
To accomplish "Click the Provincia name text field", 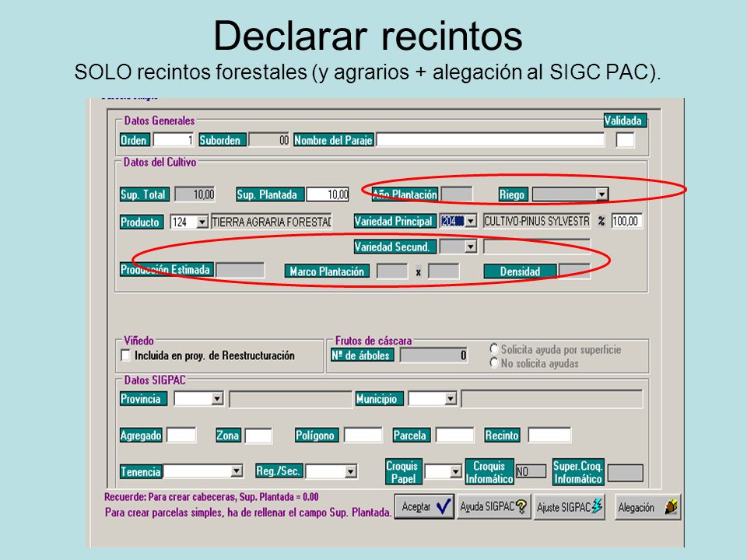I will coord(290,400).
